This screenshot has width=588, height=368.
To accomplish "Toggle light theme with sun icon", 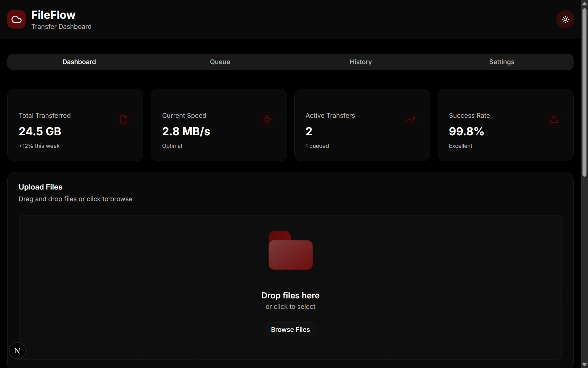I will tap(565, 19).
